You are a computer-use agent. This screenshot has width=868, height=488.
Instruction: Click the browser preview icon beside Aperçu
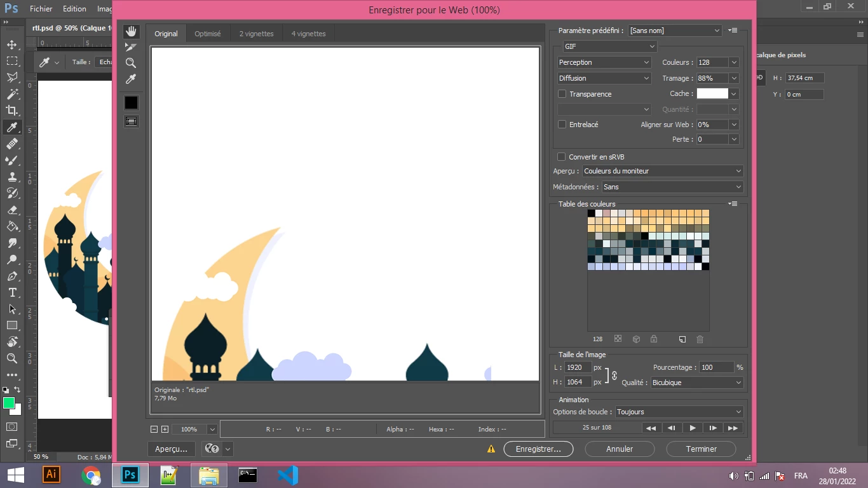tap(212, 449)
